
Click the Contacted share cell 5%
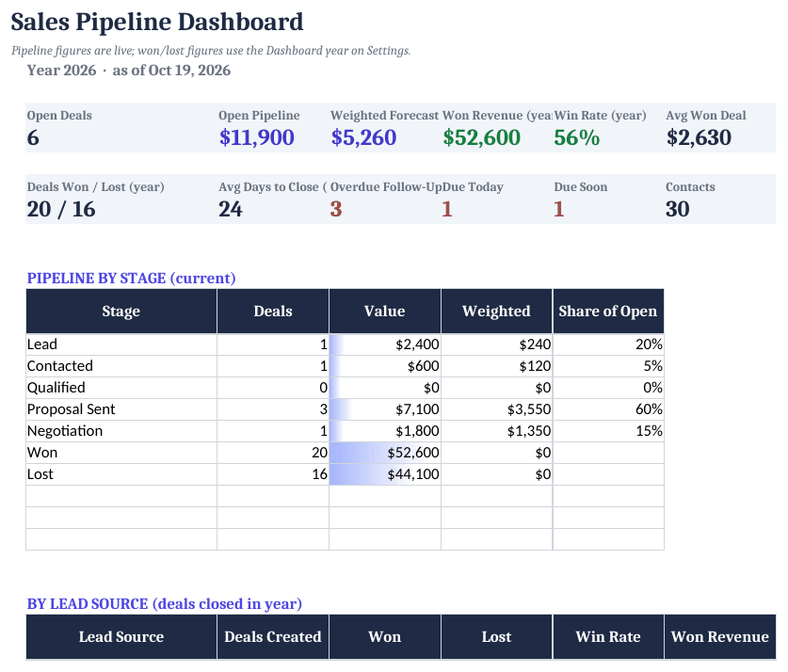[608, 366]
